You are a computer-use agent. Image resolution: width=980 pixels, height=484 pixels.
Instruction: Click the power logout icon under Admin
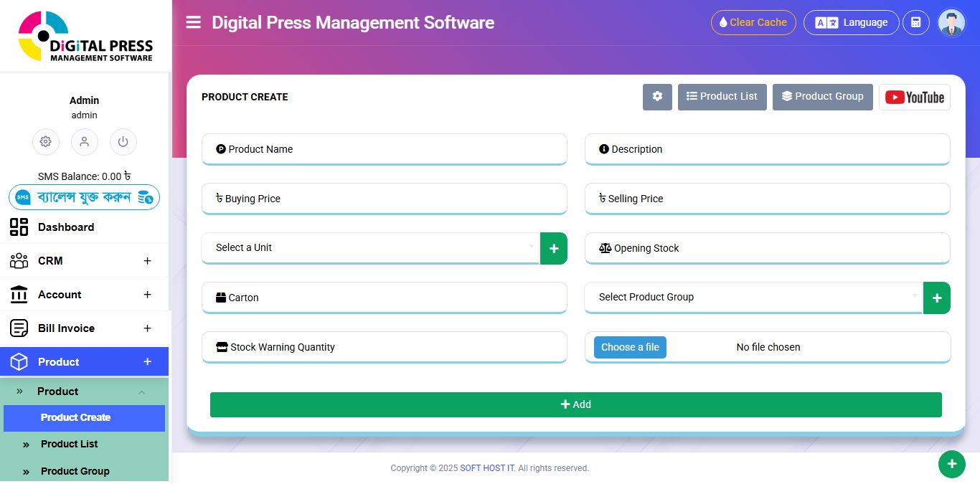click(123, 141)
